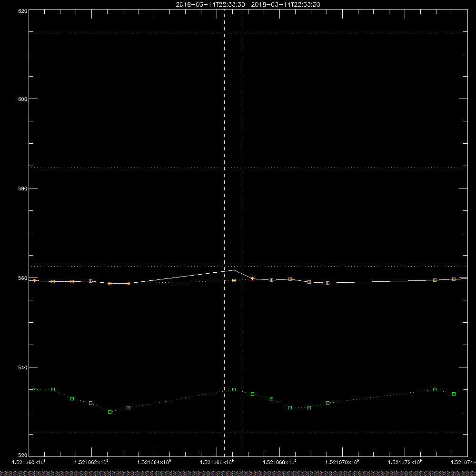The height and width of the screenshot is (476, 476).
Task: Click the 1.521062×10⁹ x-axis label
Action: 91,462
